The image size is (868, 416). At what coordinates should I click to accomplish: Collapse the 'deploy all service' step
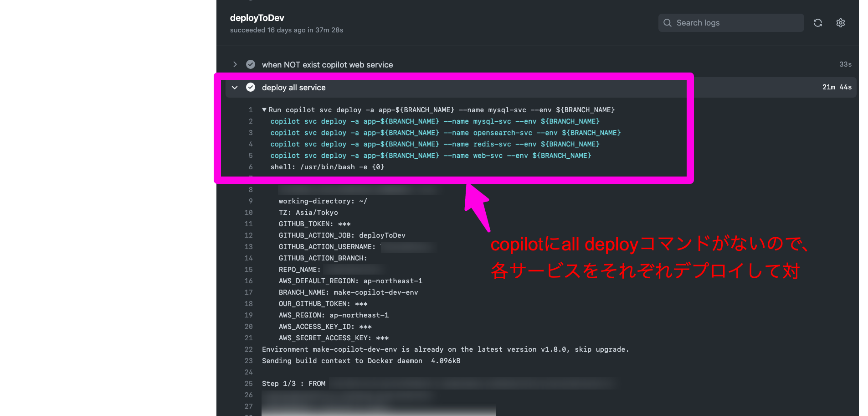(x=235, y=87)
